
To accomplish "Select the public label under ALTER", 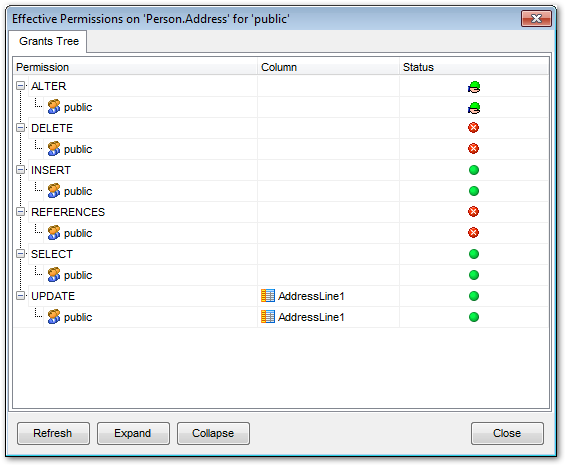I will (x=78, y=108).
